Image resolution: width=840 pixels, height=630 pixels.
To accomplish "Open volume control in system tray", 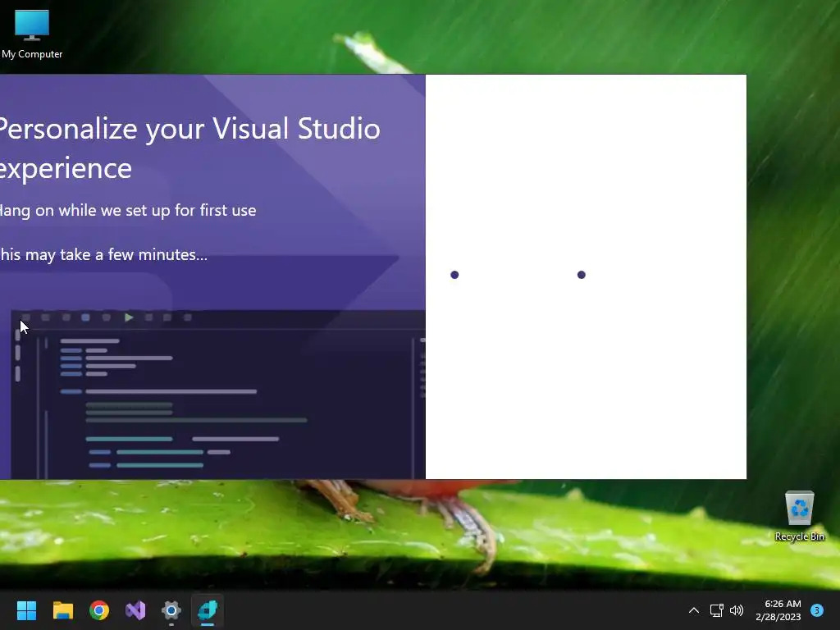I will 737,610.
